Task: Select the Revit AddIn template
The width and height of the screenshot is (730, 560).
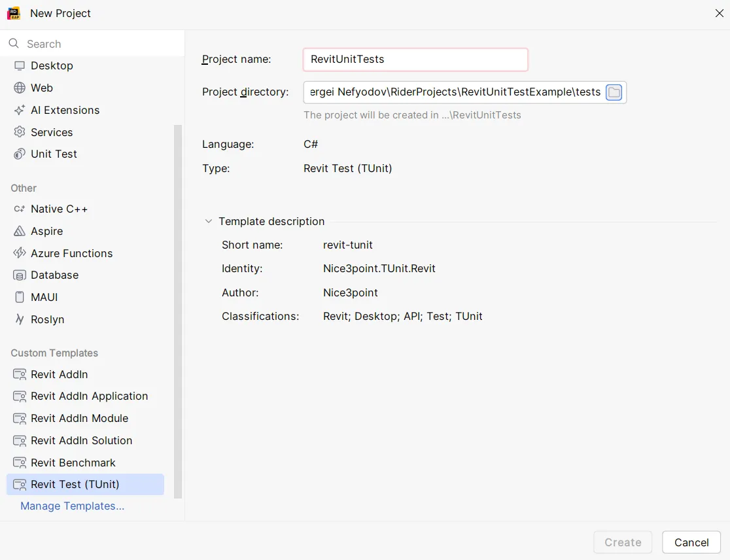Action: [x=85, y=374]
